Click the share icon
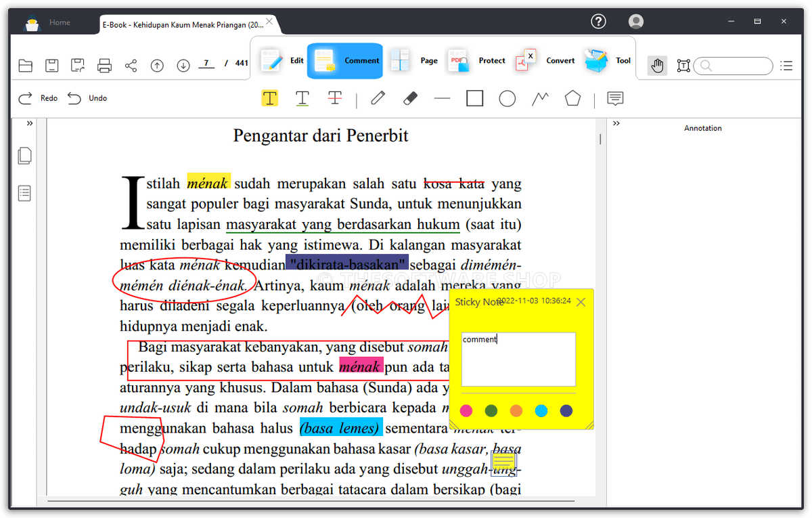 click(131, 66)
